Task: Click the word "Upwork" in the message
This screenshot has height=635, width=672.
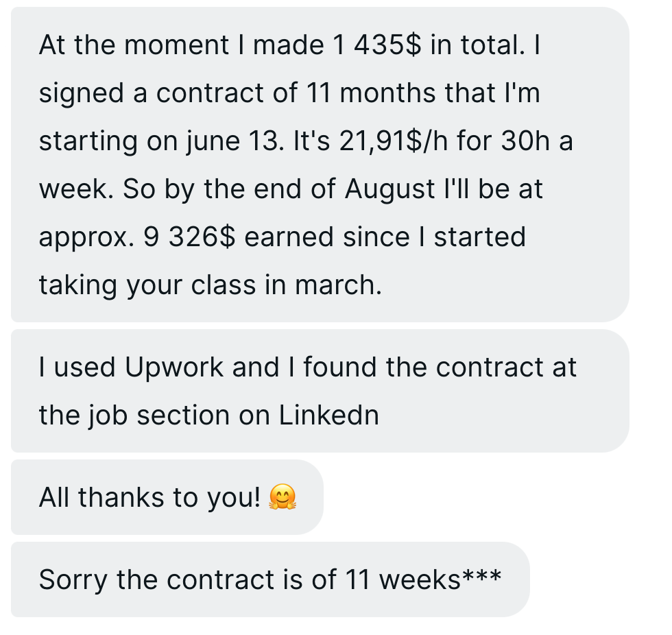Action: pos(174,368)
